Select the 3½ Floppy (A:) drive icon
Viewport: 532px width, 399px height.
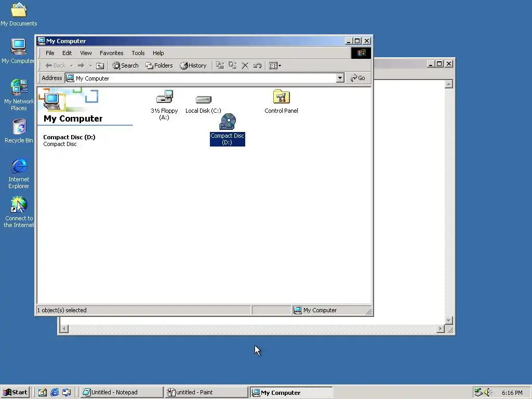165,97
